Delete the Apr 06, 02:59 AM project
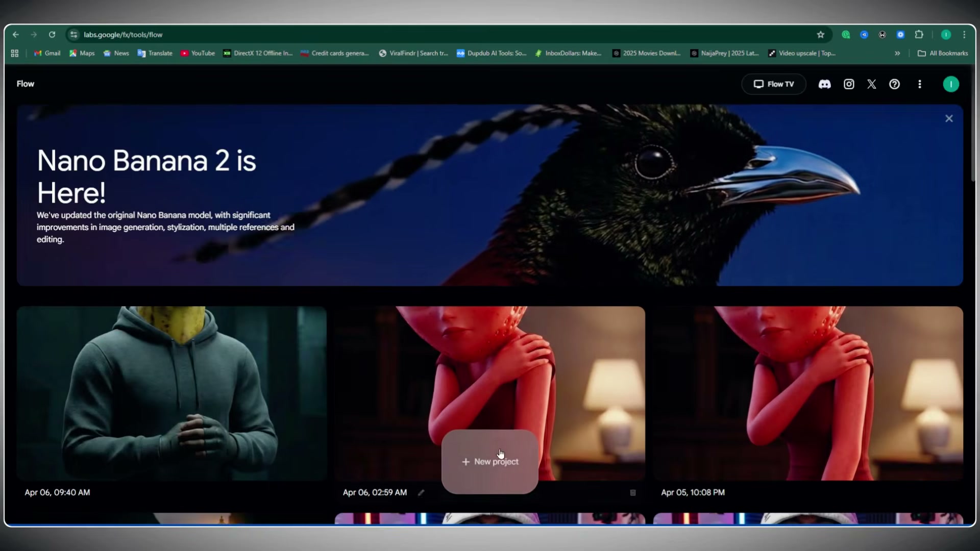The image size is (980, 551). pos(633,493)
